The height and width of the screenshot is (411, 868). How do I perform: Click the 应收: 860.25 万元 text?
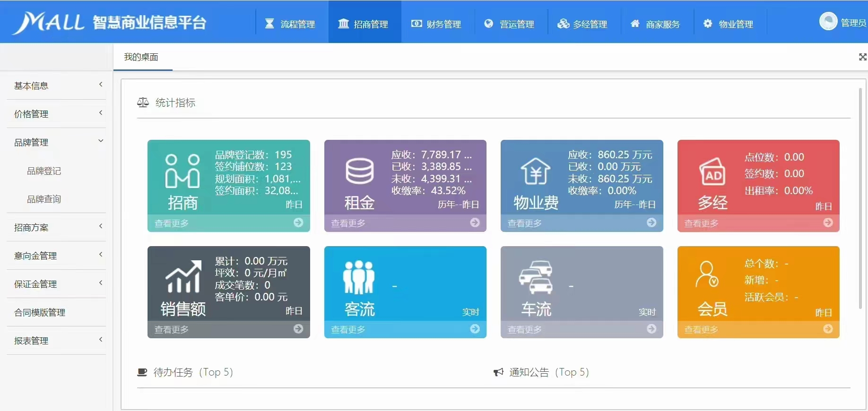(610, 154)
